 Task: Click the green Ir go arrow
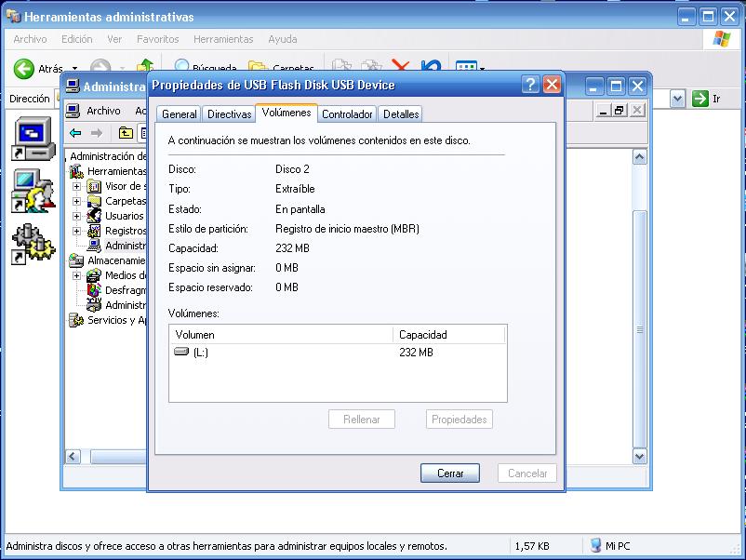pyautogui.click(x=700, y=99)
